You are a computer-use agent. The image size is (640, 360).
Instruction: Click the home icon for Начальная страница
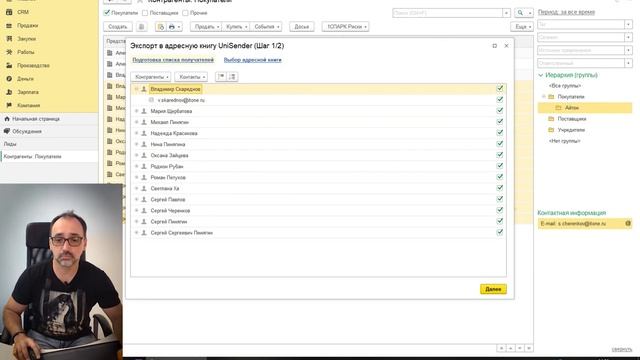pos(7,119)
